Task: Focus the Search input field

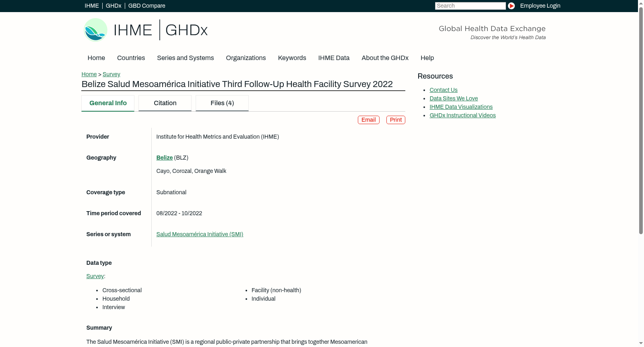Action: coord(470,6)
